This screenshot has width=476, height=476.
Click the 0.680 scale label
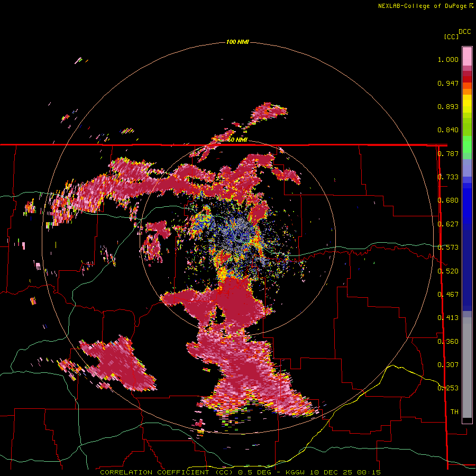(448, 200)
